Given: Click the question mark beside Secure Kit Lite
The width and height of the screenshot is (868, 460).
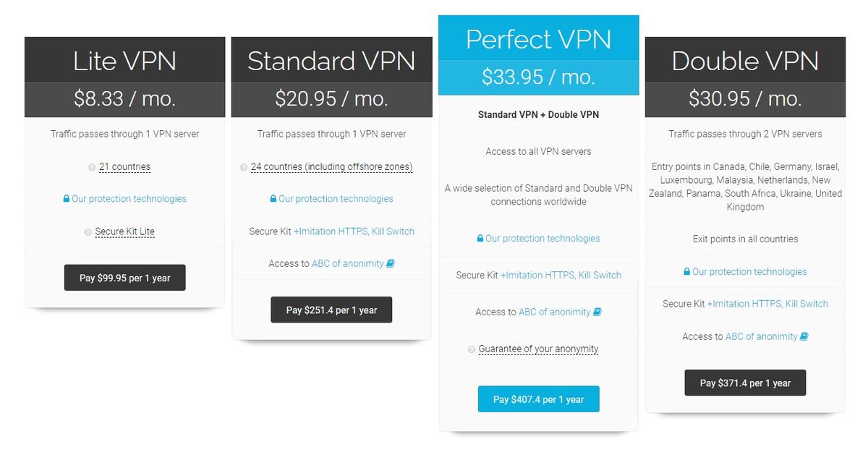Looking at the screenshot, I should (88, 231).
